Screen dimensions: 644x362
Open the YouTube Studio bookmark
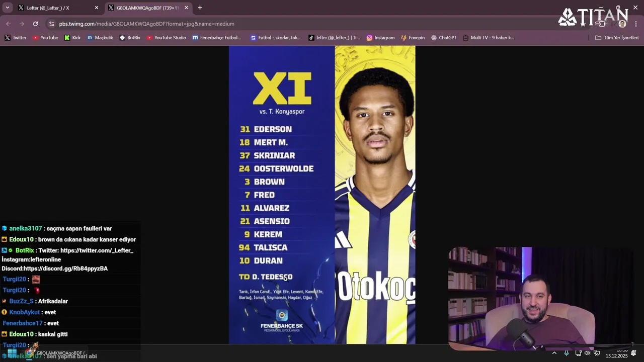pos(166,38)
